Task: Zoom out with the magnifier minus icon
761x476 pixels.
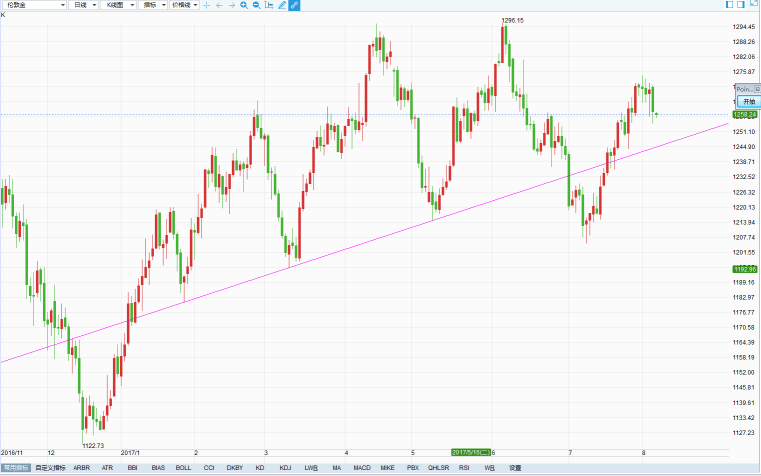Action: [x=256, y=5]
